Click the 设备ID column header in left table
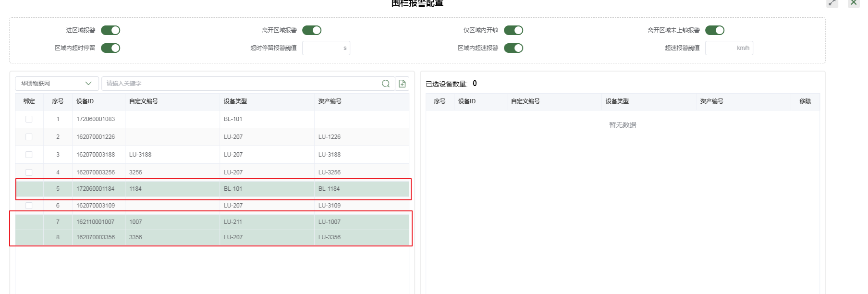The image size is (868, 294). pyautogui.click(x=85, y=101)
